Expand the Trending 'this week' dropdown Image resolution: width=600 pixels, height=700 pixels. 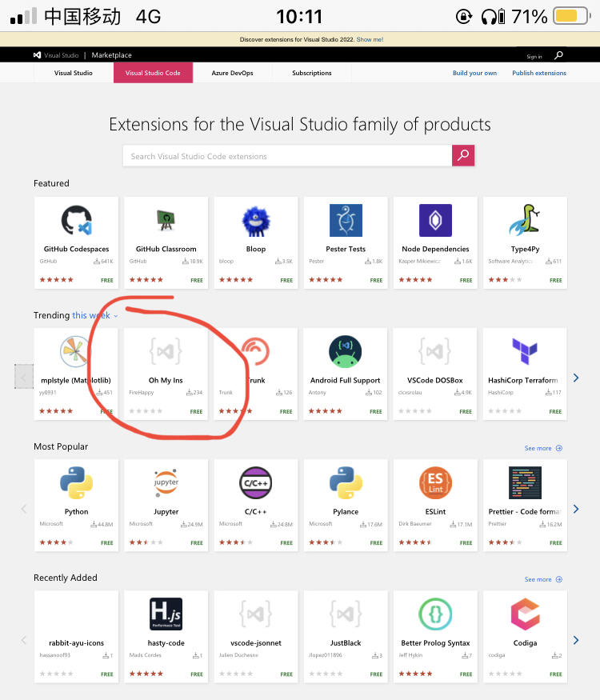94,315
